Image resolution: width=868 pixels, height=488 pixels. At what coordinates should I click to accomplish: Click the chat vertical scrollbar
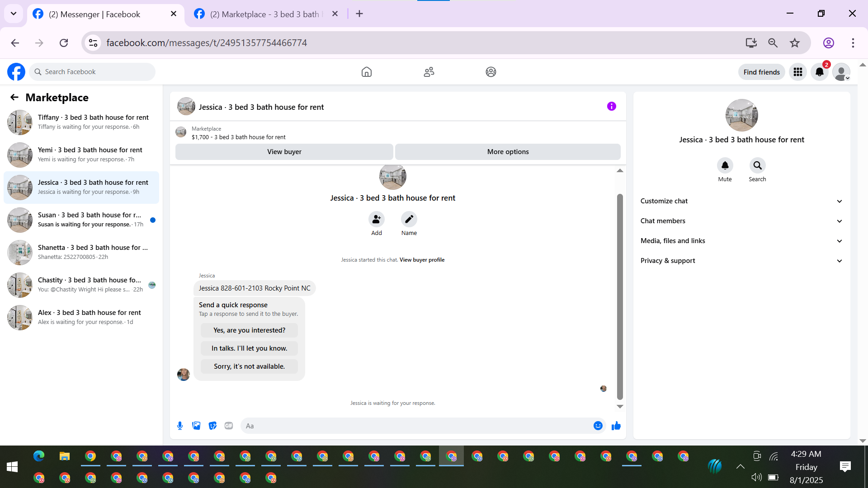[620, 296]
